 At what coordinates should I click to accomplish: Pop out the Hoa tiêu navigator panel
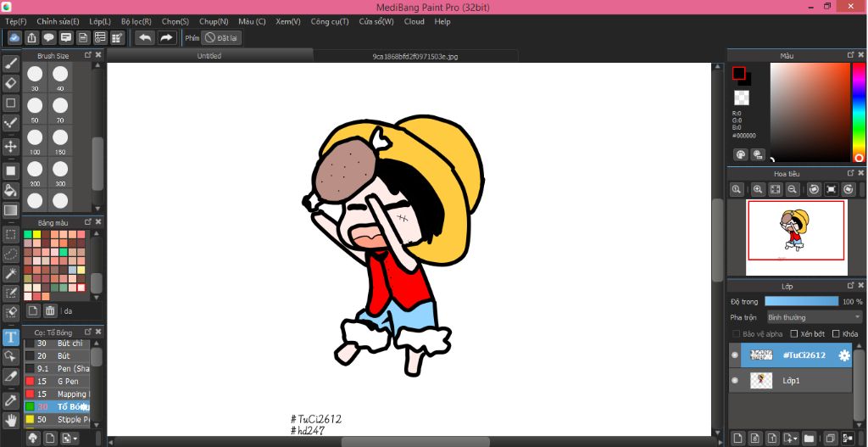(850, 173)
